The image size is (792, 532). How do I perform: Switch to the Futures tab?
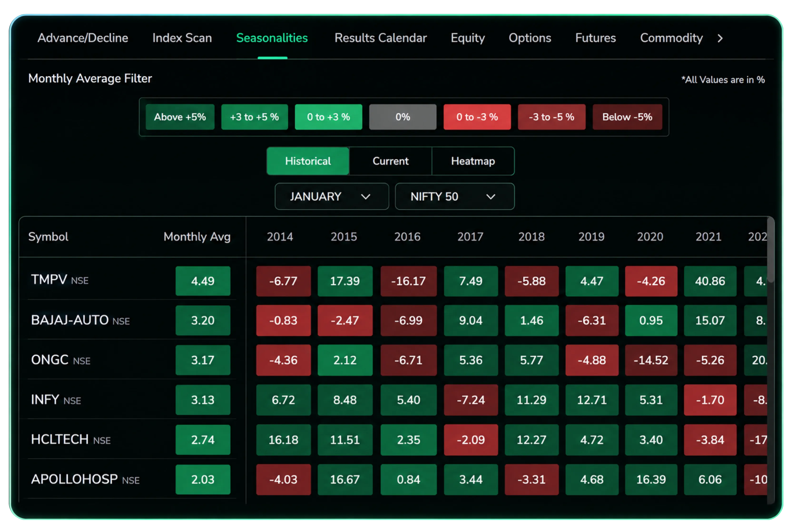coord(595,38)
